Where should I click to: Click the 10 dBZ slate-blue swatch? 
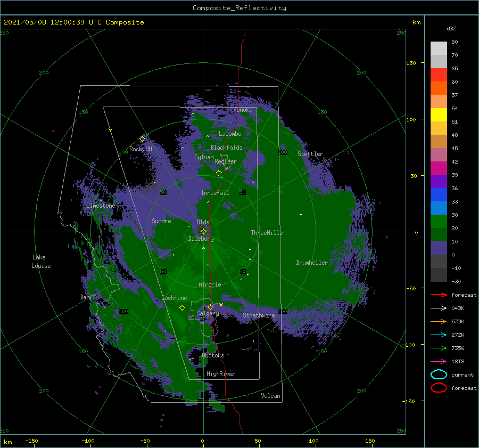439,248
